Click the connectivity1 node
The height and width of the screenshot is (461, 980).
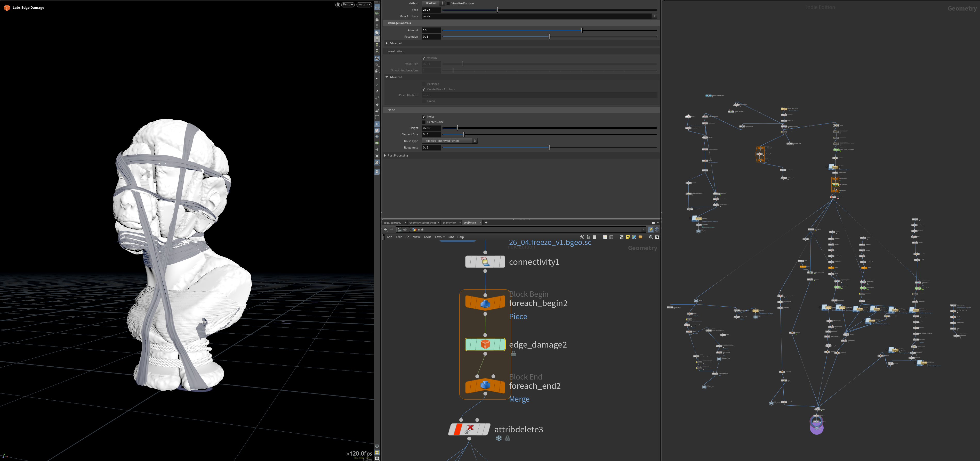click(x=485, y=261)
